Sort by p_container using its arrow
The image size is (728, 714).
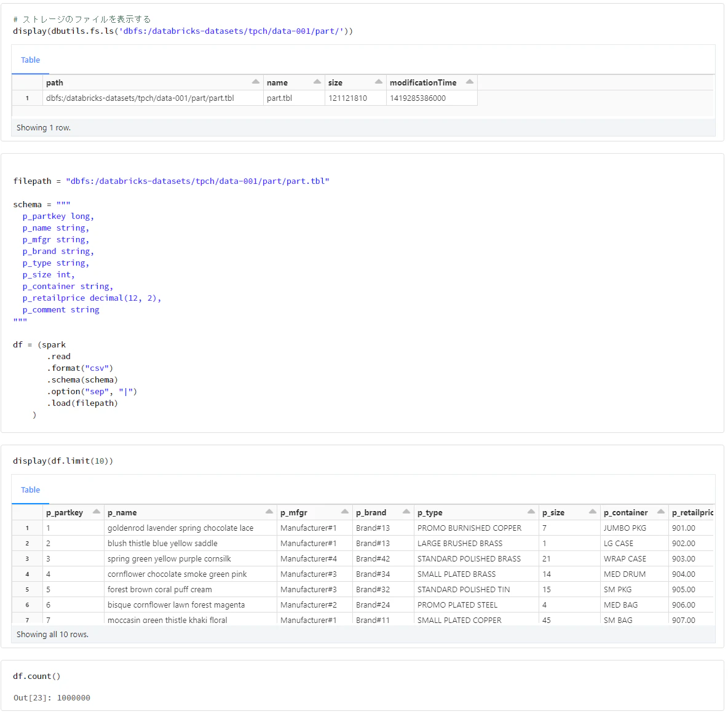(x=661, y=512)
